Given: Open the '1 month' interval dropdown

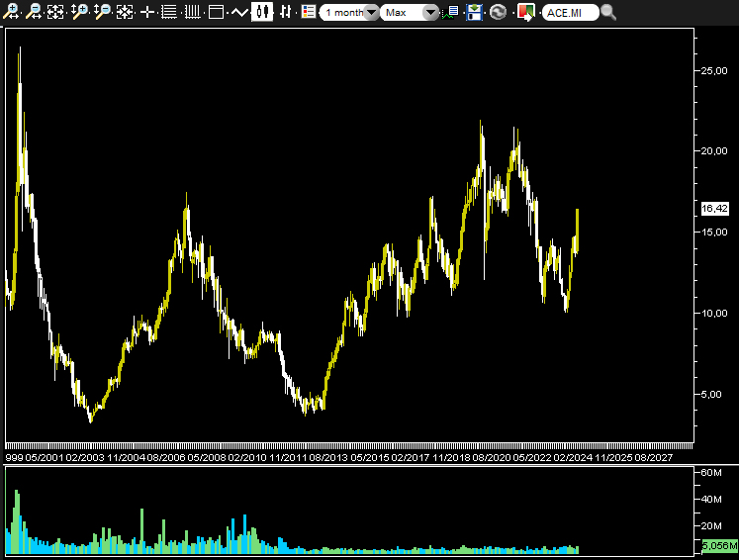Looking at the screenshot, I should (350, 12).
